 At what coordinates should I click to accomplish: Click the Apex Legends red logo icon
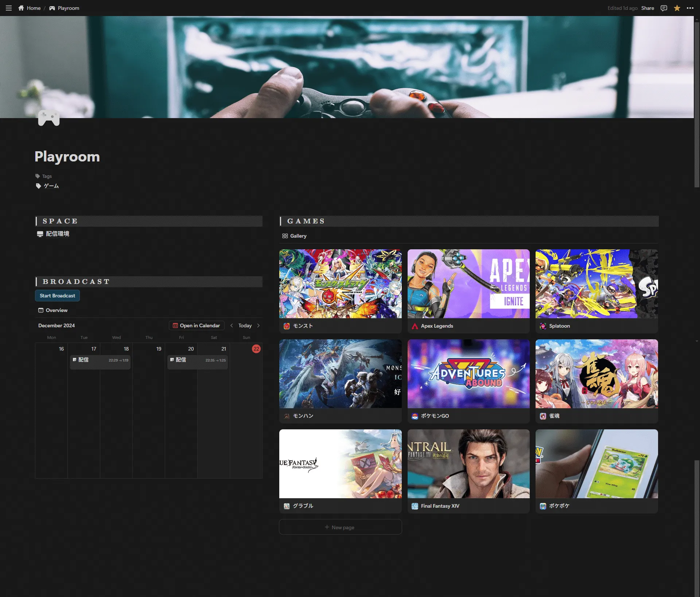coord(415,326)
